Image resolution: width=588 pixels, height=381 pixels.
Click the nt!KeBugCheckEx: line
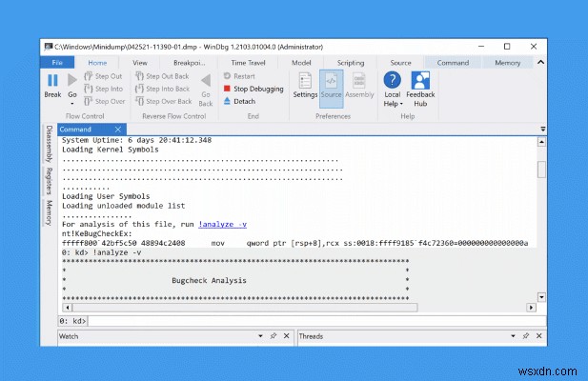point(97,233)
